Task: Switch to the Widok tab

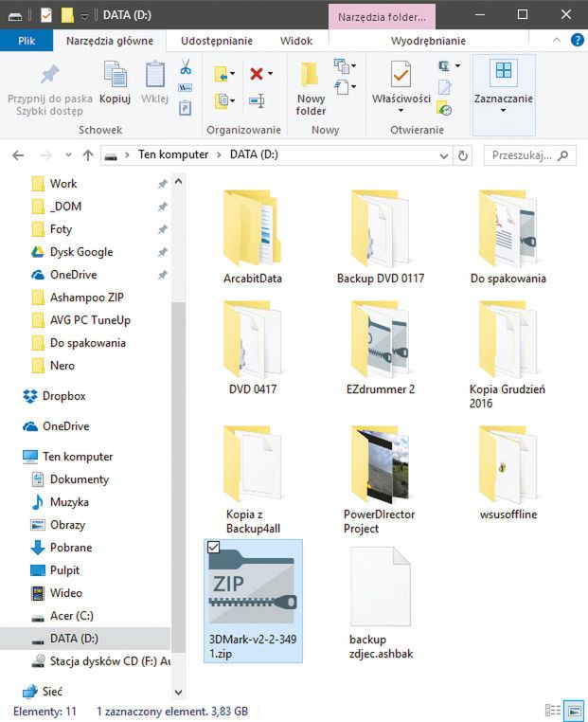Action: coord(296,41)
